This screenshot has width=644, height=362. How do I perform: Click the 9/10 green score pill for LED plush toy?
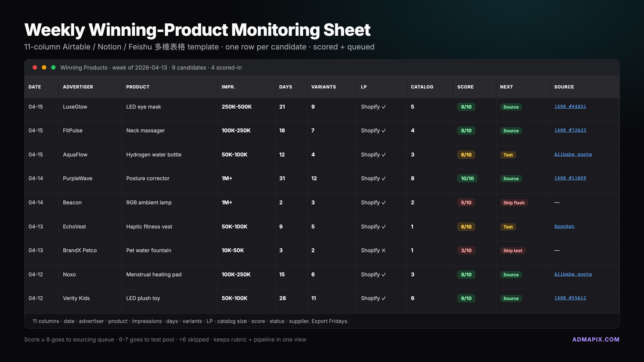click(466, 298)
